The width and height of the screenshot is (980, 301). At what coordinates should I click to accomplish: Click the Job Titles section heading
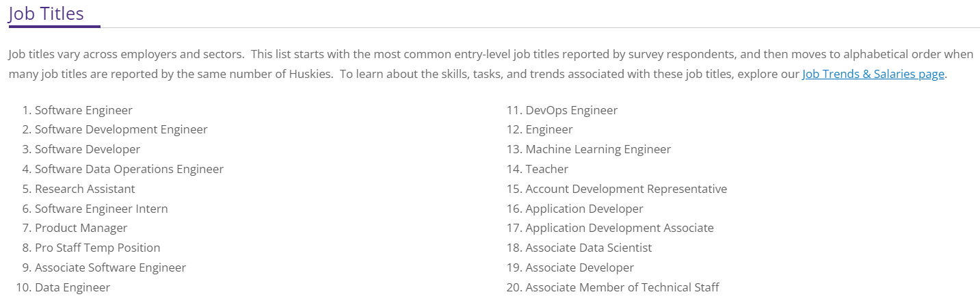tap(46, 13)
